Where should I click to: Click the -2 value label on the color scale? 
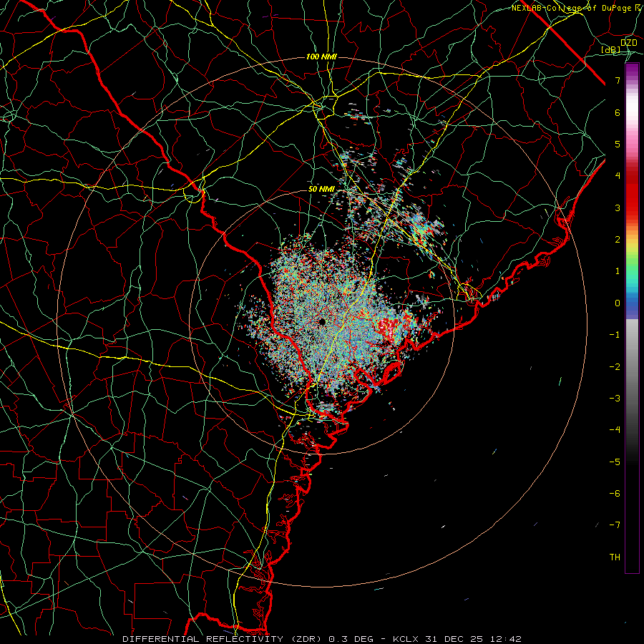[x=615, y=367]
